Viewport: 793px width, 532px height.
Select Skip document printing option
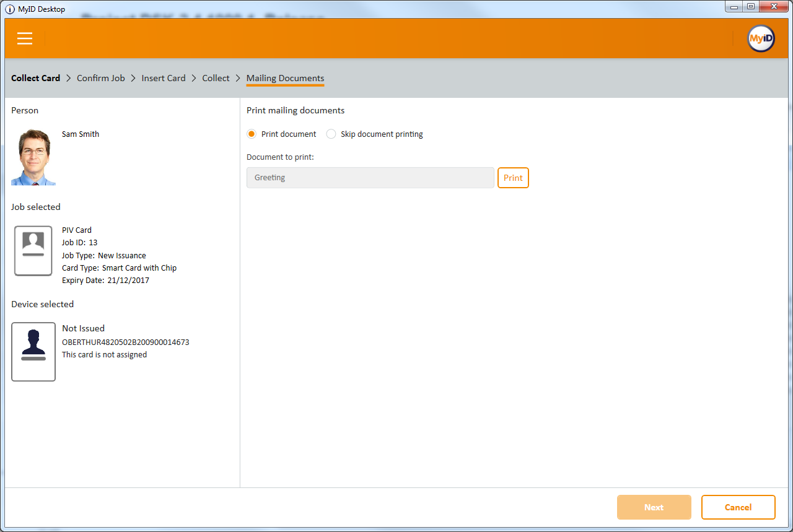pyautogui.click(x=331, y=134)
